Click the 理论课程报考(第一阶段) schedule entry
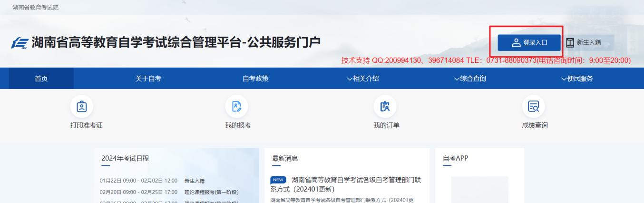The height and width of the screenshot is (203, 644). point(211,192)
